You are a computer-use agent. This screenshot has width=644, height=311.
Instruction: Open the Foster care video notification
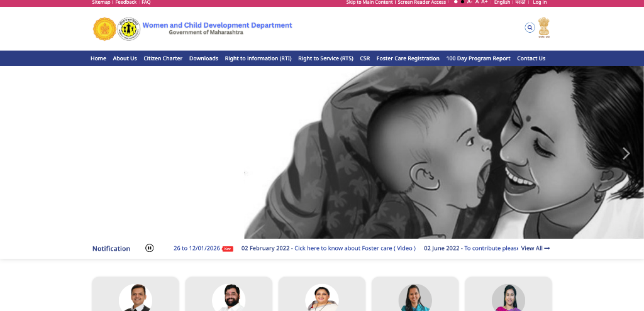[328, 248]
